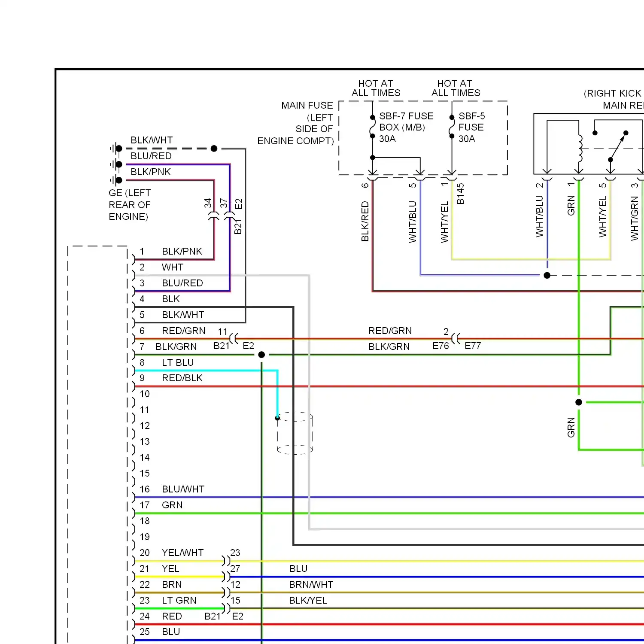Click the empty pin 13 number
This screenshot has width=644, height=644.
pyautogui.click(x=145, y=442)
